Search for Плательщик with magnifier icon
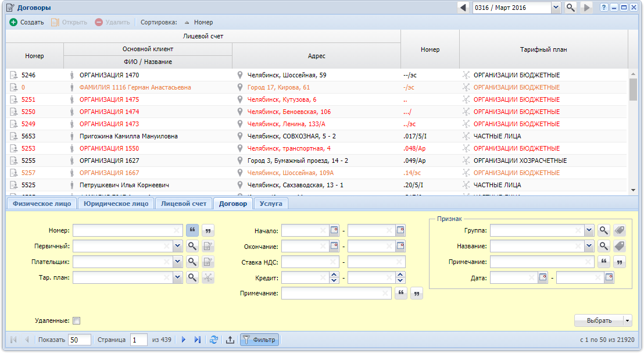This screenshot has width=644, height=353. tap(192, 262)
